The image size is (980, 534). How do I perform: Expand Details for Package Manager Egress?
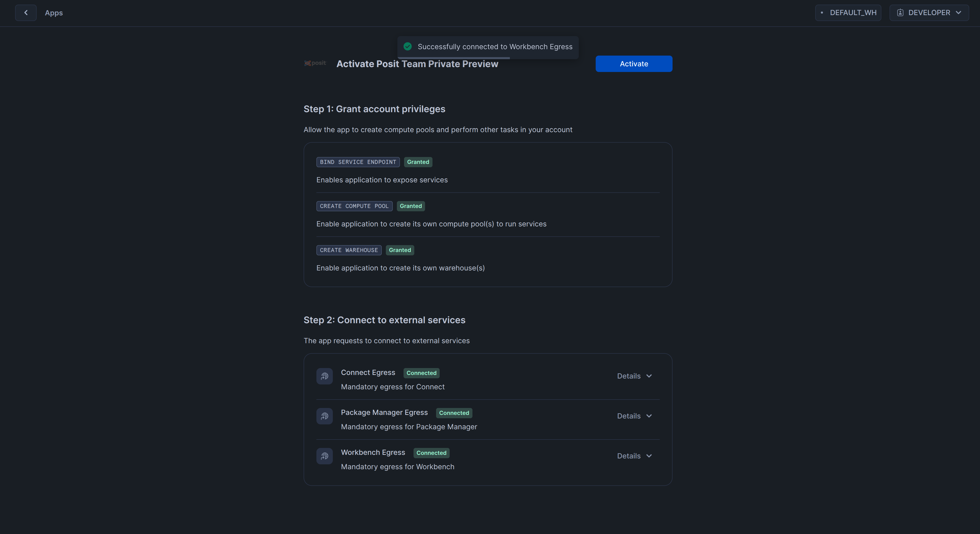pyautogui.click(x=634, y=416)
